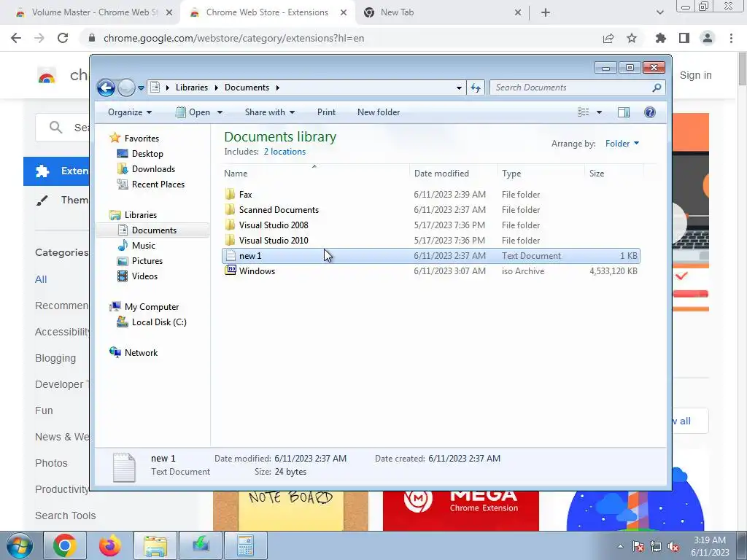Image resolution: width=747 pixels, height=560 pixels.
Task: Close the Chrome Web Store Extensions tab
Action: [344, 13]
